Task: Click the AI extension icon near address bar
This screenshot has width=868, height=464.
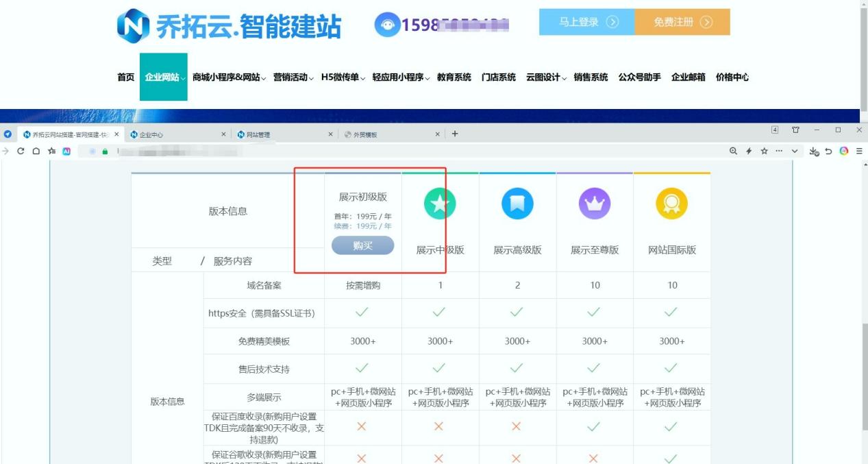Action: click(x=66, y=151)
